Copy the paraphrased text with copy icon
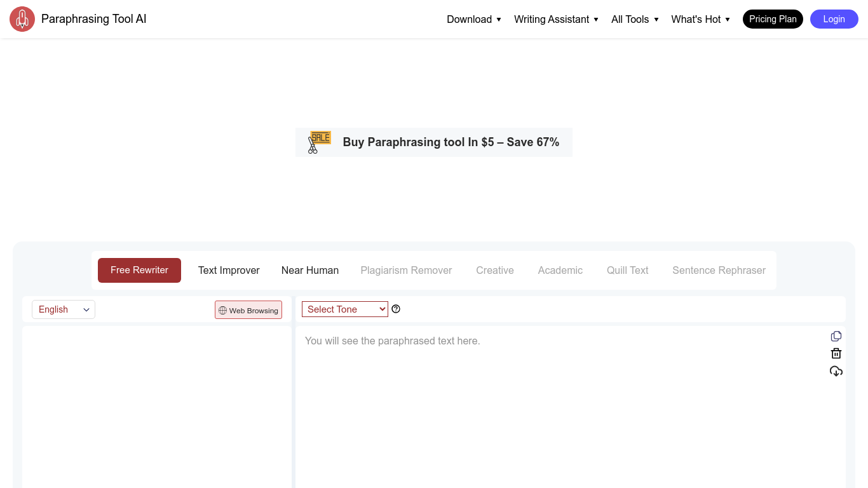This screenshot has width=868, height=488. pos(836,336)
